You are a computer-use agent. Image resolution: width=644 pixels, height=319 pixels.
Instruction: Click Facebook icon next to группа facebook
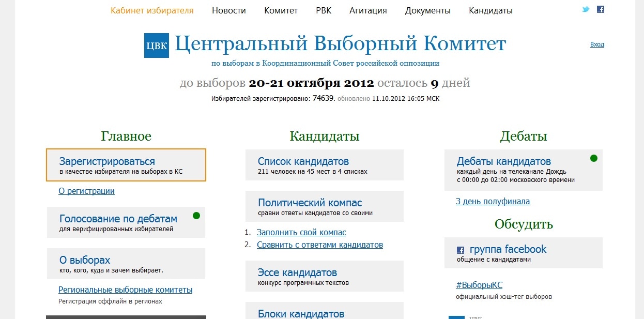461,250
